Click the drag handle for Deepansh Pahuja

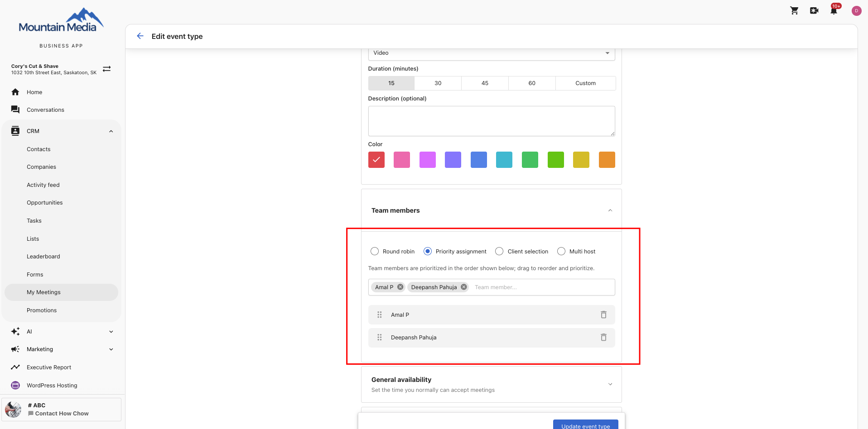pyautogui.click(x=380, y=337)
